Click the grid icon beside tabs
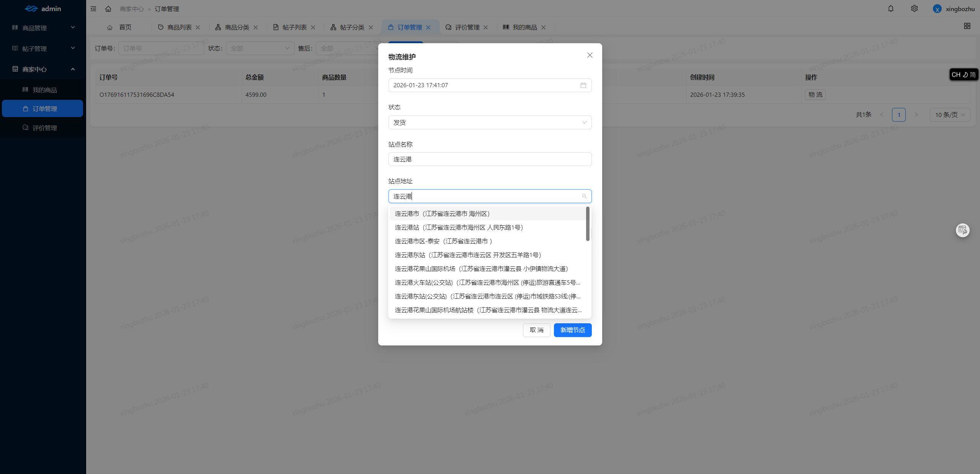Image resolution: width=980 pixels, height=474 pixels. 967,26
